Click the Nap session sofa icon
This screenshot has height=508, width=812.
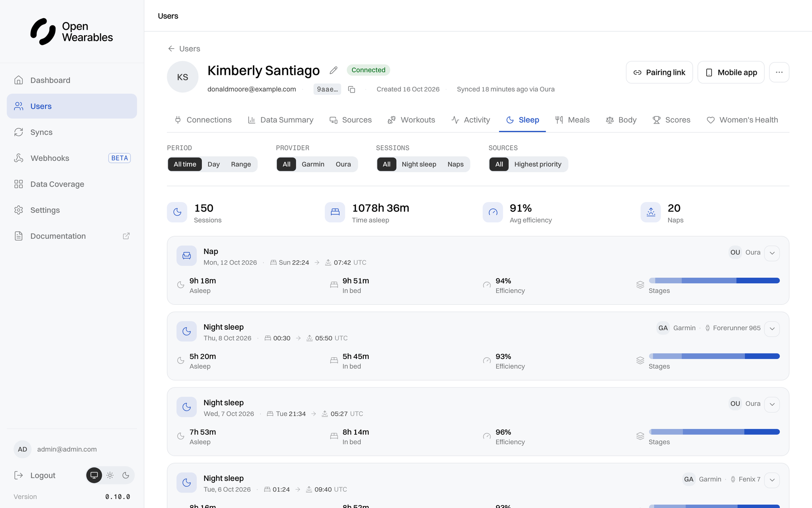(x=187, y=256)
